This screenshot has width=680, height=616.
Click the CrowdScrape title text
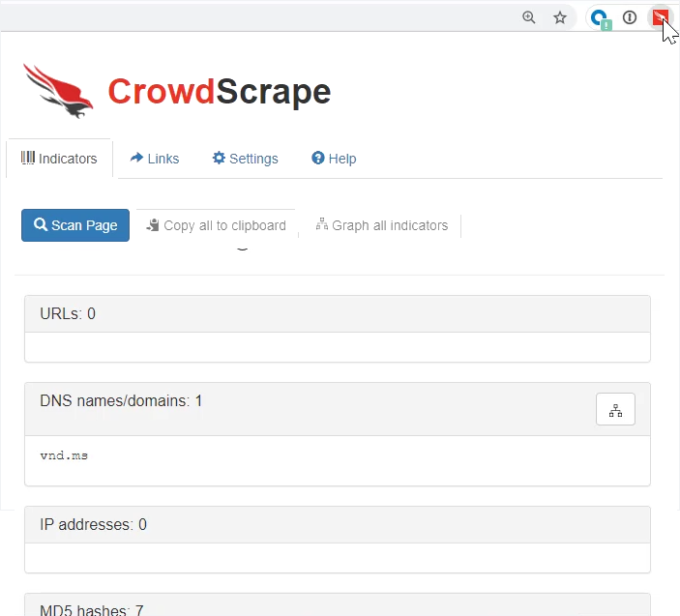tap(220, 92)
